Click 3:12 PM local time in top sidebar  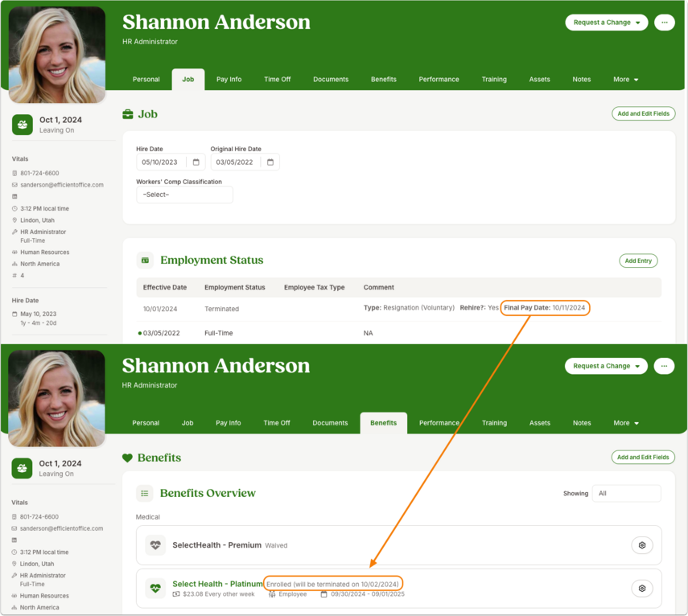[x=44, y=209]
